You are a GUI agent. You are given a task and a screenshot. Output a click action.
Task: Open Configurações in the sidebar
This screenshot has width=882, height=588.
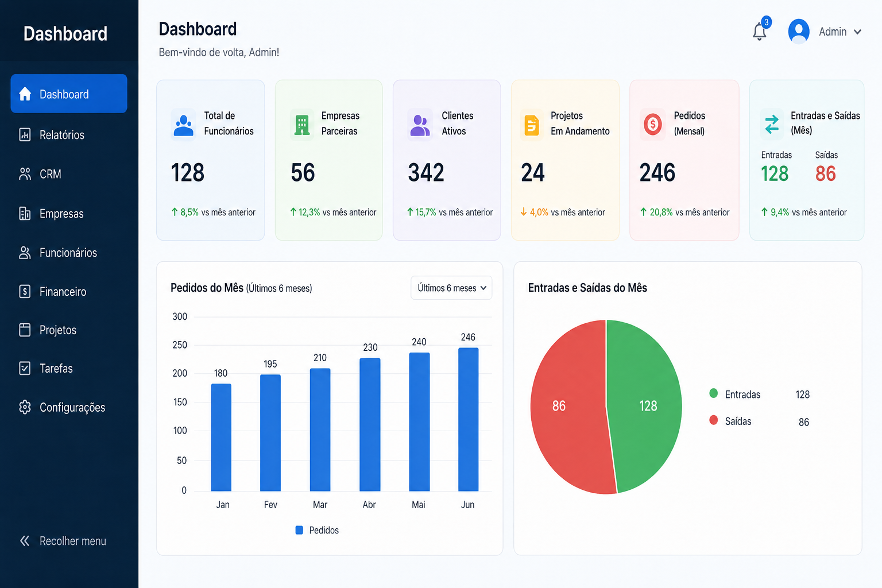click(x=69, y=407)
